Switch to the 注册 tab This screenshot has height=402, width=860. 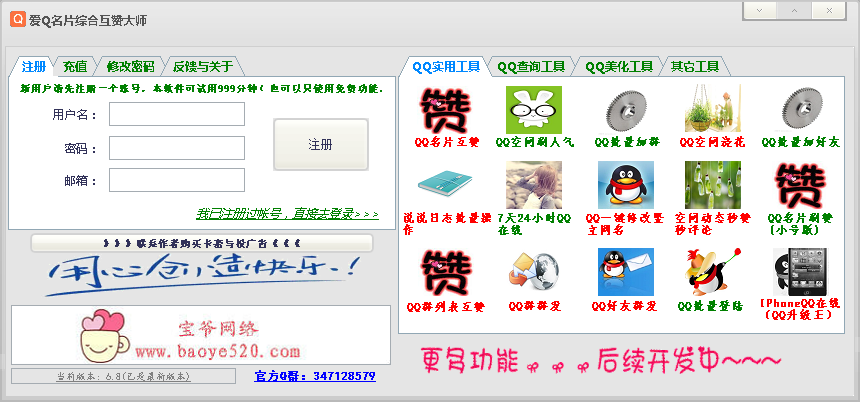pos(33,67)
